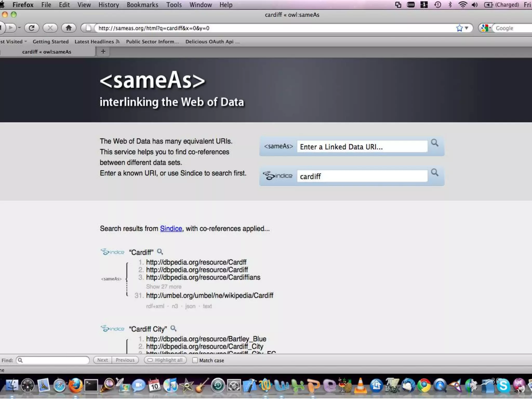Expand list with Show 27 more
532x399 pixels.
[164, 287]
